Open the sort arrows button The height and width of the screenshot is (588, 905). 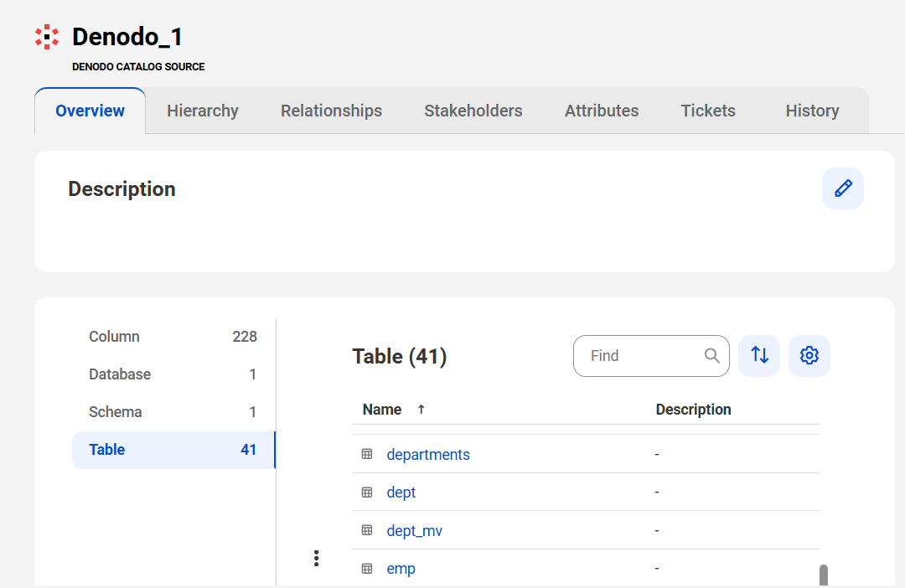click(x=759, y=355)
